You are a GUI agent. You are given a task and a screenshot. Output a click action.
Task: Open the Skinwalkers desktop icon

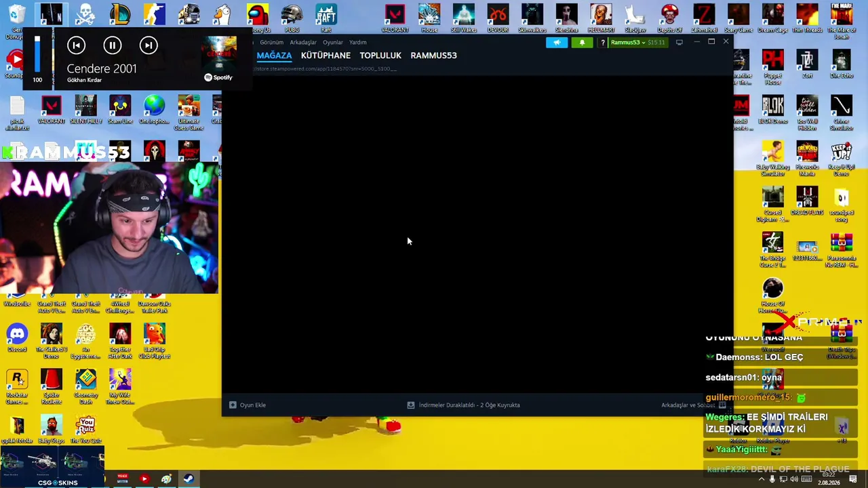(x=532, y=19)
